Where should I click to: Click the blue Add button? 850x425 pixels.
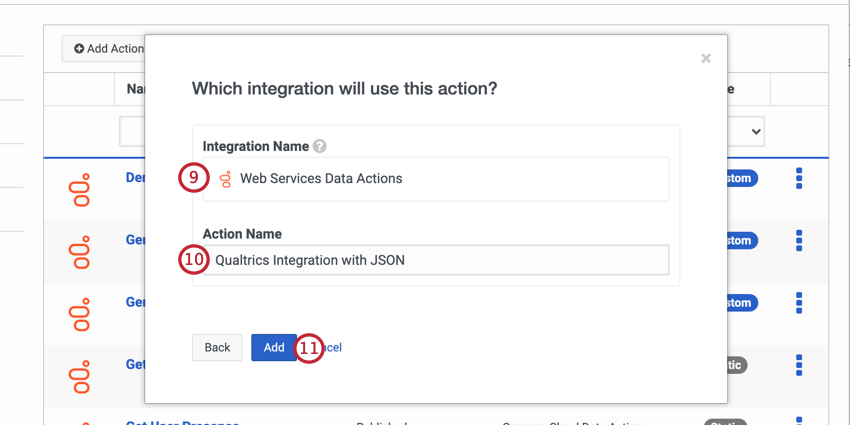[x=274, y=347]
